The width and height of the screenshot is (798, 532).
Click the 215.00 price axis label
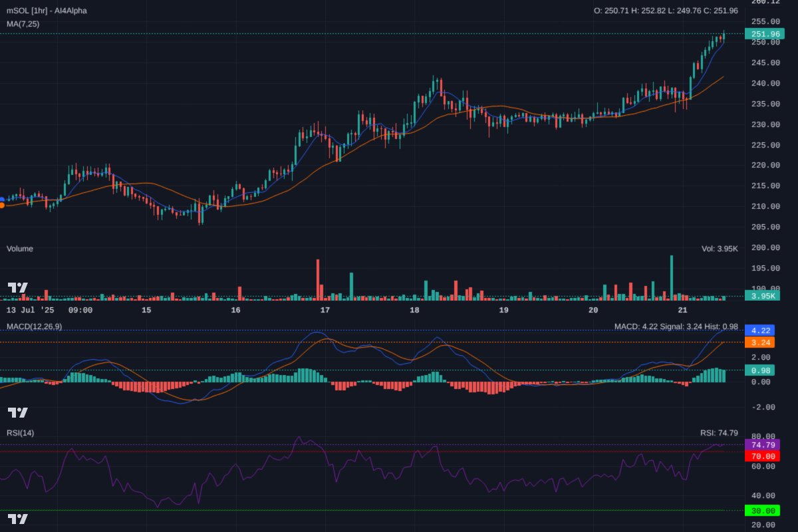point(765,186)
